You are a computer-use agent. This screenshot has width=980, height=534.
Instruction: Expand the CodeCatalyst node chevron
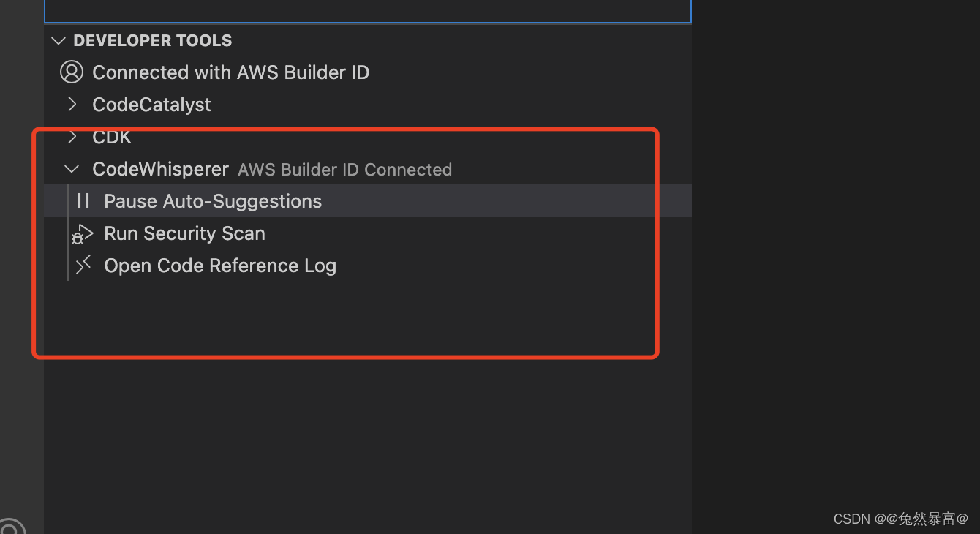72,105
